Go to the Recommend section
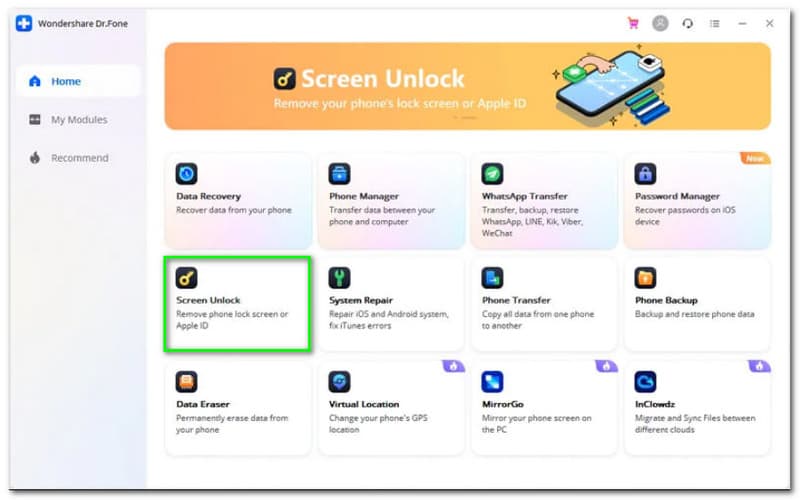Viewport: 800px width, 500px height. pyautogui.click(x=78, y=158)
